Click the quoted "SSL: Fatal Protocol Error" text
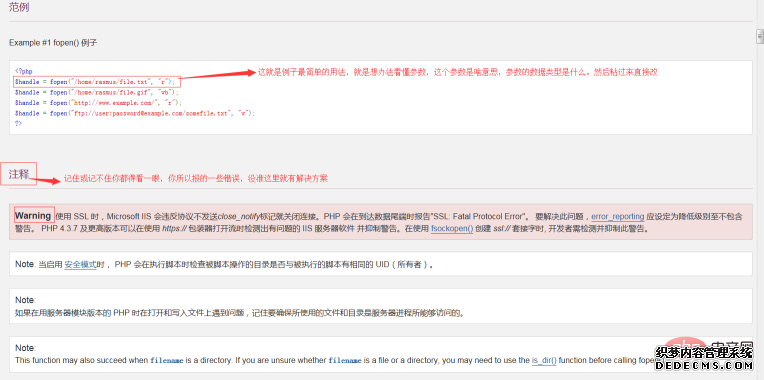This screenshot has height=380, width=764. click(478, 216)
